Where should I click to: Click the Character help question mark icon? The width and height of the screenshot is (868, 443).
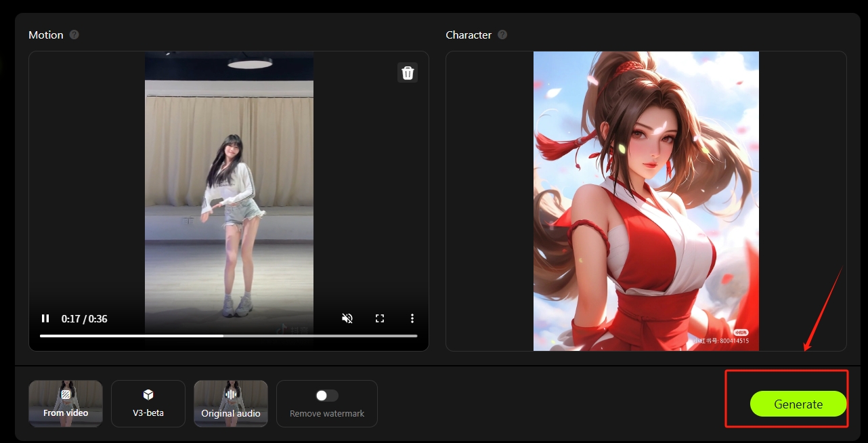[x=502, y=35]
